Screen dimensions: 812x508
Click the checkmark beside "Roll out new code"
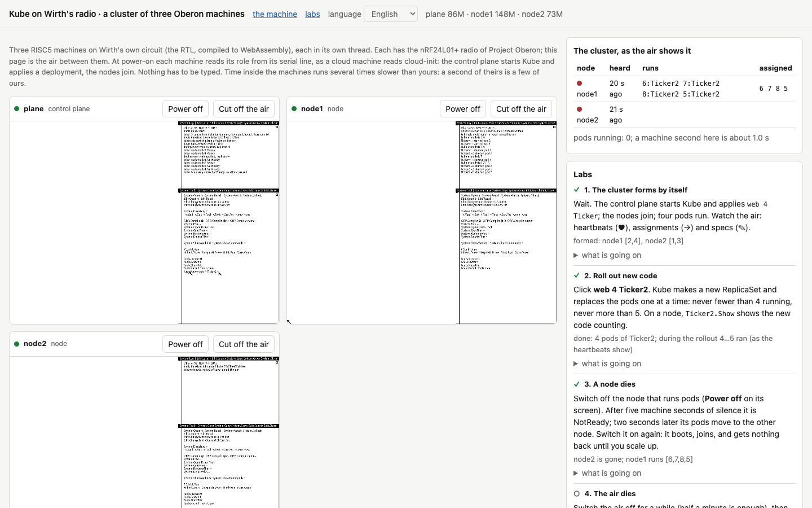click(x=577, y=275)
